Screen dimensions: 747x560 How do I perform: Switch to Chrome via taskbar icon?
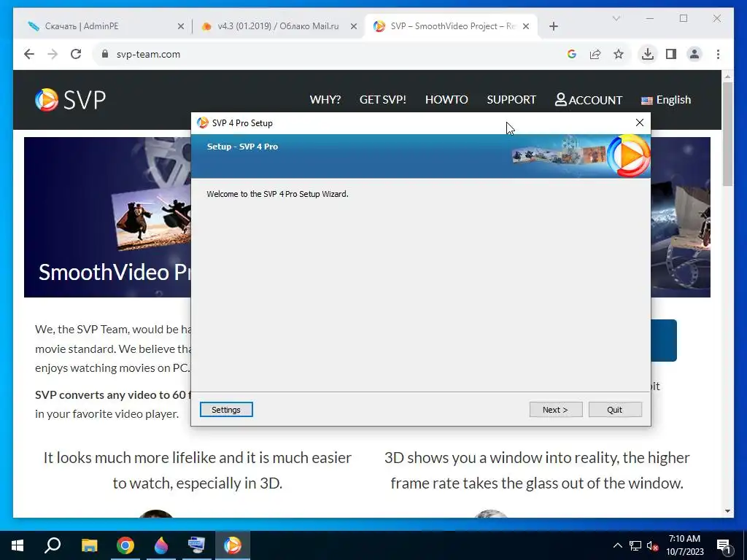click(125, 545)
